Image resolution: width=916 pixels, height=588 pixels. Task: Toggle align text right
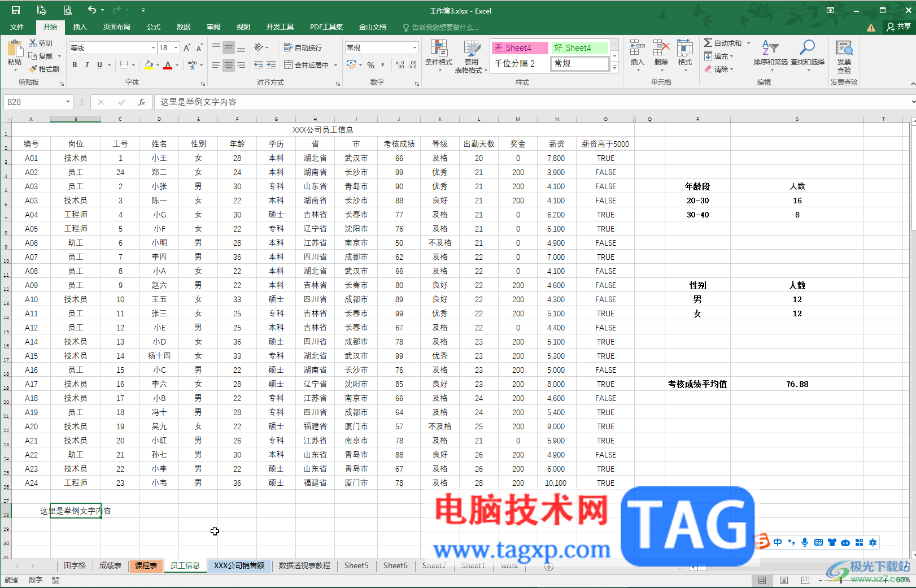point(241,65)
